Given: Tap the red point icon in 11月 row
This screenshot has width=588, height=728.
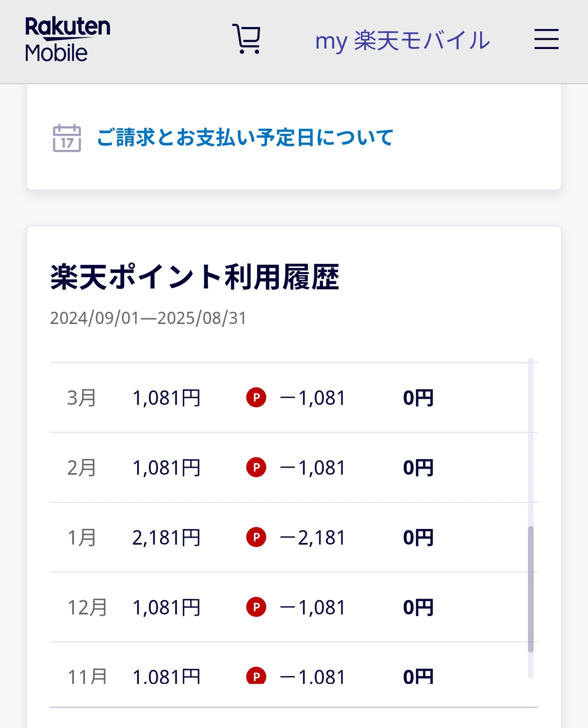Looking at the screenshot, I should (256, 676).
